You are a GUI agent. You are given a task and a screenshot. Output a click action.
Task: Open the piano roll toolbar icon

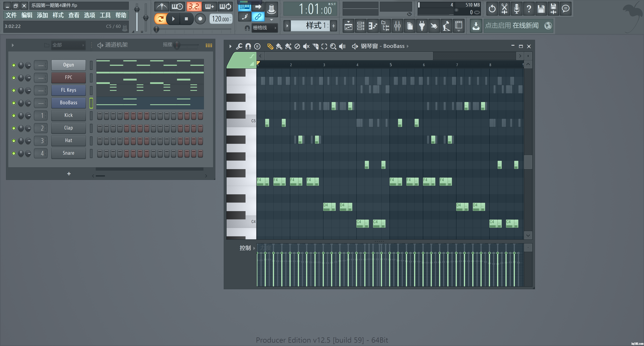(373, 26)
